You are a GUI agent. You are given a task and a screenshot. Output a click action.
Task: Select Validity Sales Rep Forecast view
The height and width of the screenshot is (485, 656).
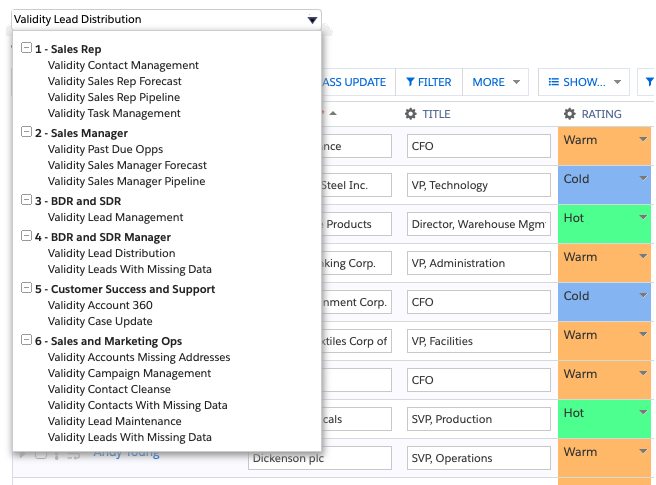pos(115,81)
